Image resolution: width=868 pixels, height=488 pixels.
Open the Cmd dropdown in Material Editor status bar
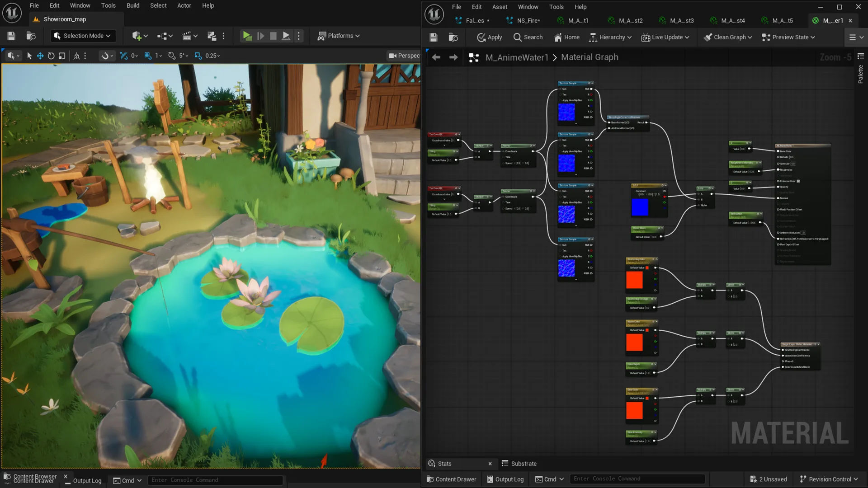coord(550,479)
